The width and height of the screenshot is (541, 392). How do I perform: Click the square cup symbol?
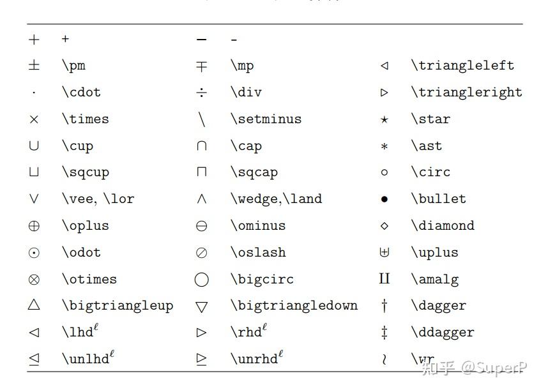coord(34,172)
